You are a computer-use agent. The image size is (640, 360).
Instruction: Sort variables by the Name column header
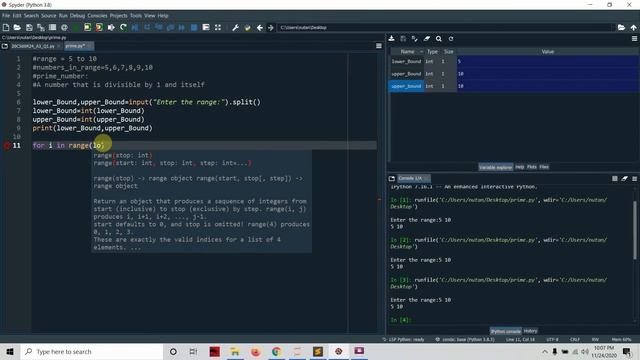[407, 51]
